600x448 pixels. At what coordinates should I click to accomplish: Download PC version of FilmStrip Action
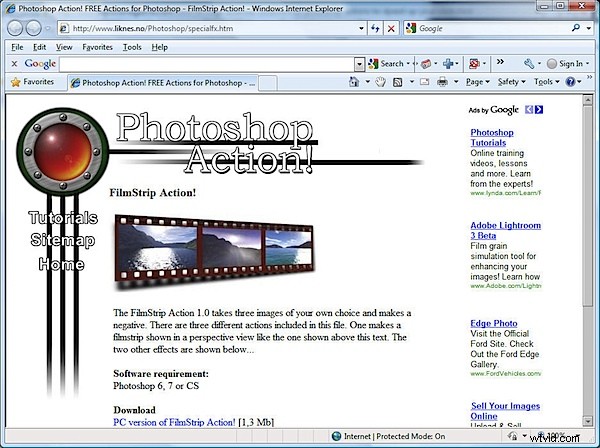tap(175, 421)
